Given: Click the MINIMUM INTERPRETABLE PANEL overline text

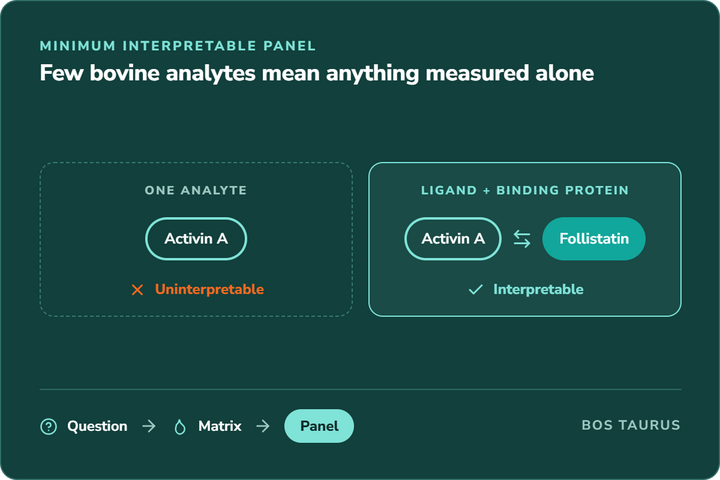Looking at the screenshot, I should coord(178,46).
